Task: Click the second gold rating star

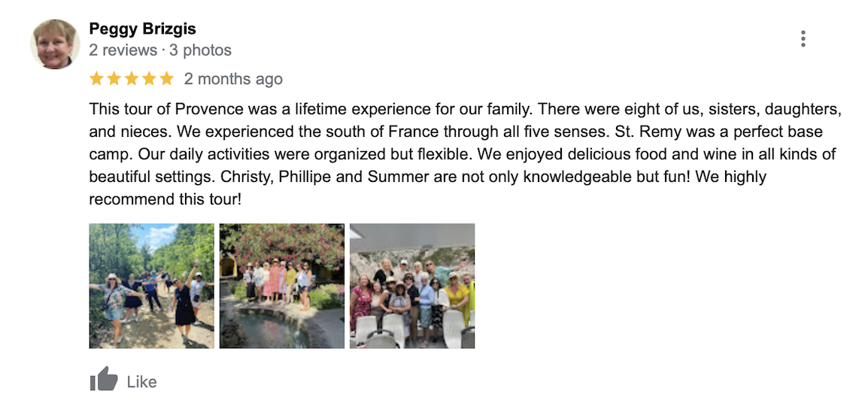Action: tap(114, 79)
